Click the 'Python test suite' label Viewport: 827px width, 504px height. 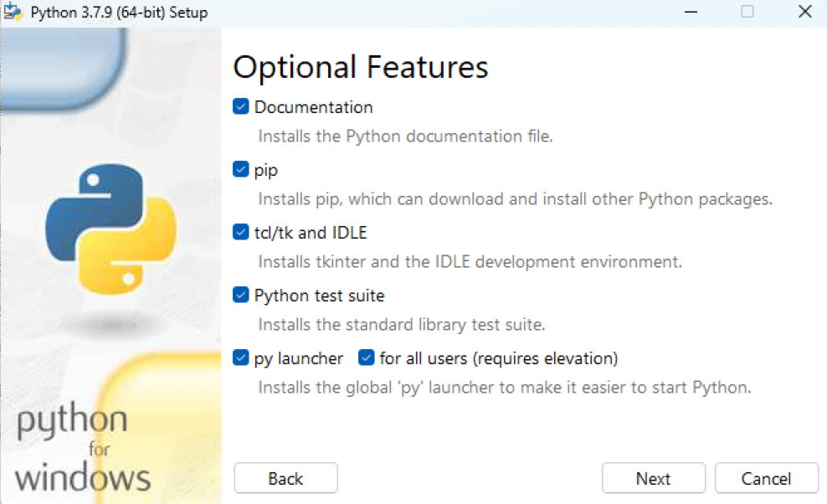coord(319,295)
